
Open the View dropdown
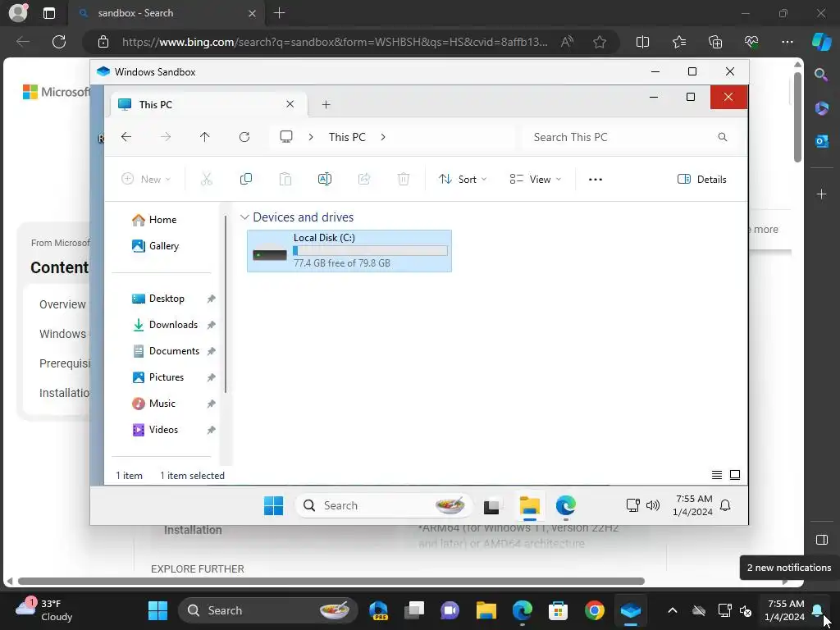click(535, 180)
